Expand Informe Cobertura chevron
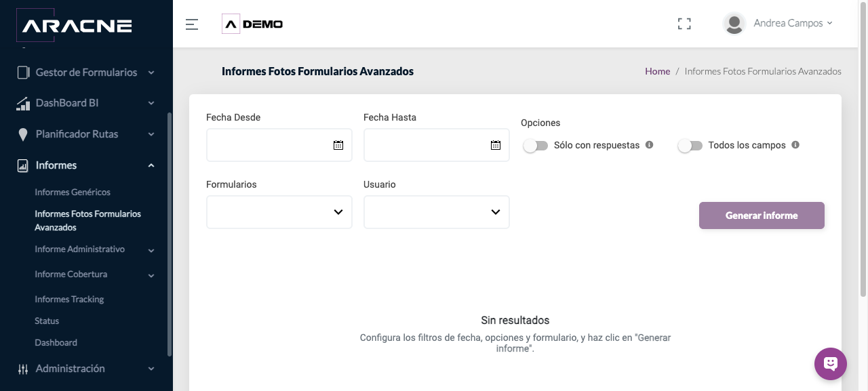 pyautogui.click(x=151, y=275)
